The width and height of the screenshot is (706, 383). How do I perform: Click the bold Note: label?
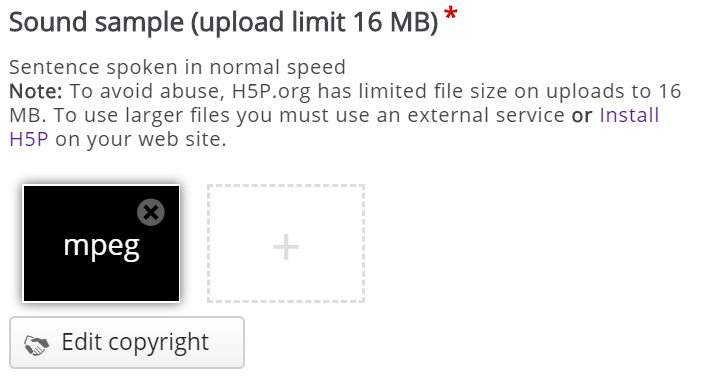(36, 91)
